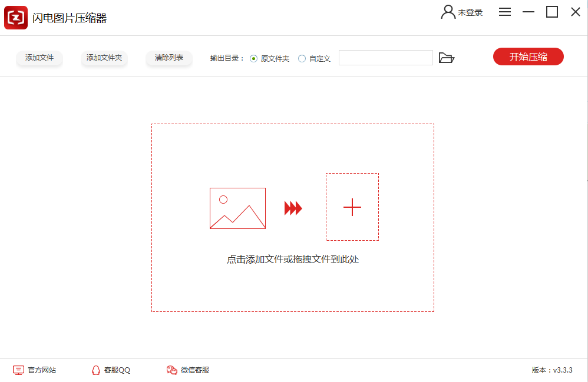Open the user account icon

[448, 12]
